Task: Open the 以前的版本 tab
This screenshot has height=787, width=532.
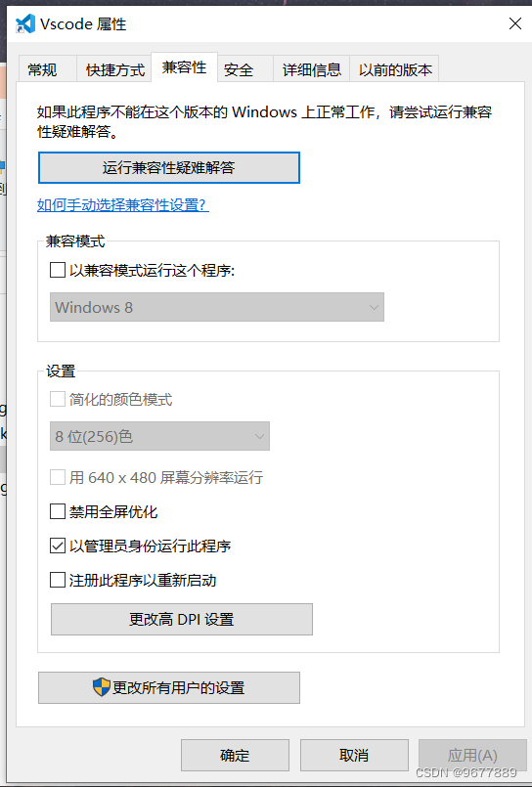Action: (x=395, y=69)
